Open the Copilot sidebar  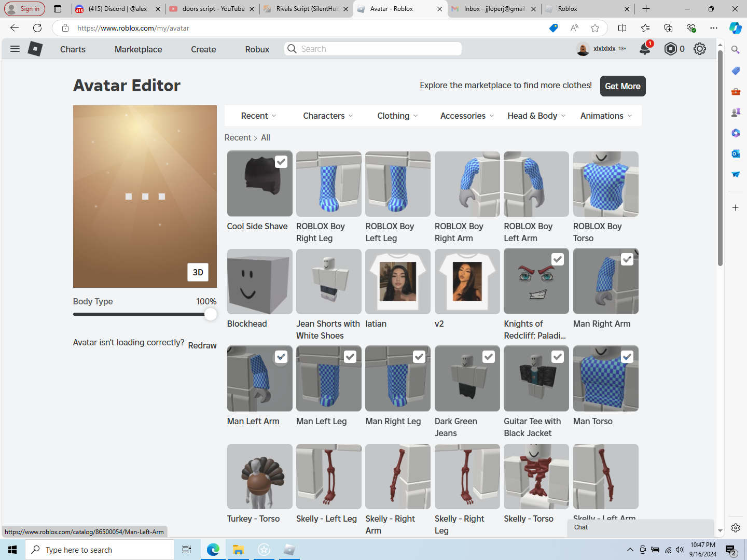coord(735,28)
